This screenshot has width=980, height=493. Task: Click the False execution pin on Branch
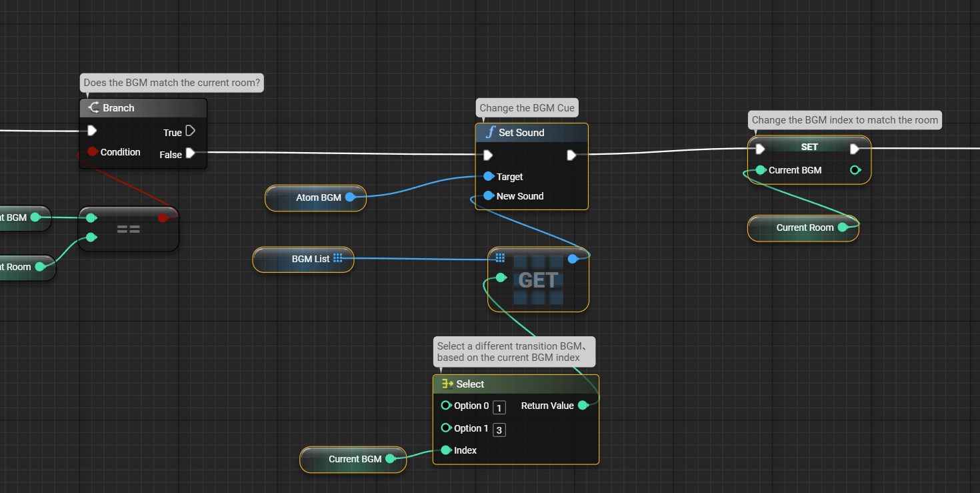190,153
